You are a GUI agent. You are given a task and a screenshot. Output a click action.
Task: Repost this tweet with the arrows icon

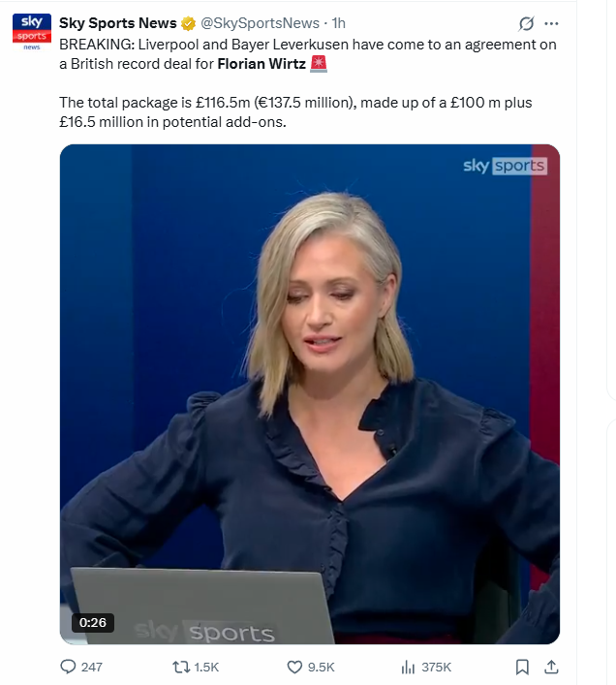(181, 667)
